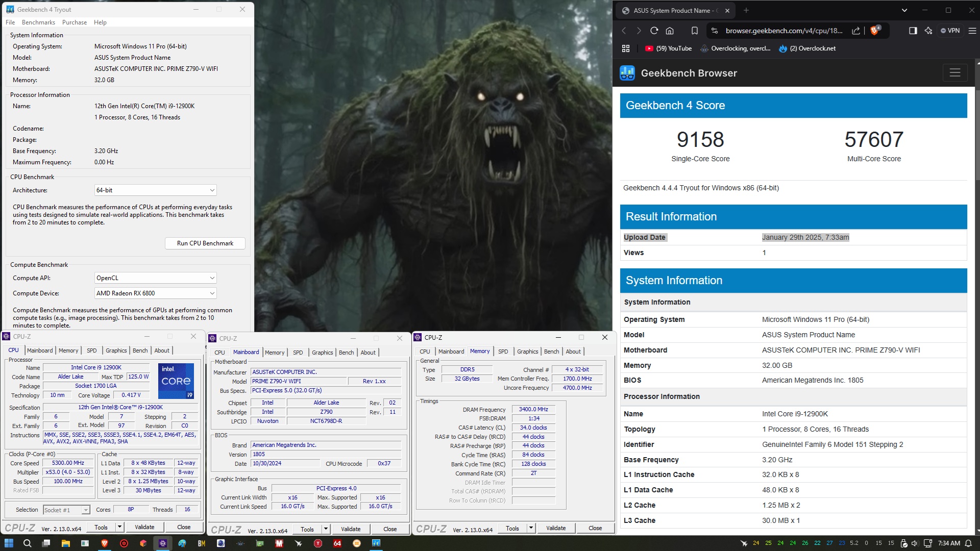Image resolution: width=980 pixels, height=551 pixels.
Task: Go to browser home page
Action: tap(670, 31)
